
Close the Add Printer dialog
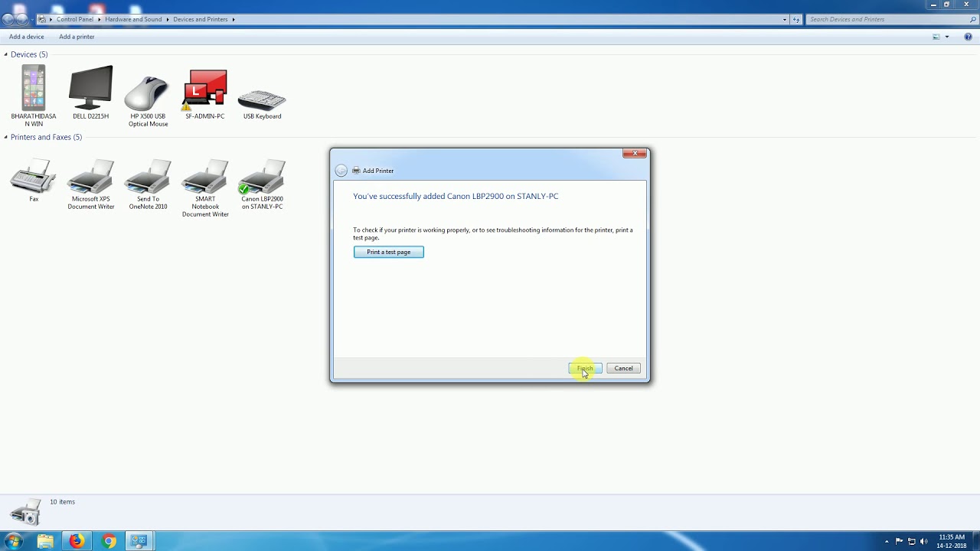pyautogui.click(x=635, y=154)
